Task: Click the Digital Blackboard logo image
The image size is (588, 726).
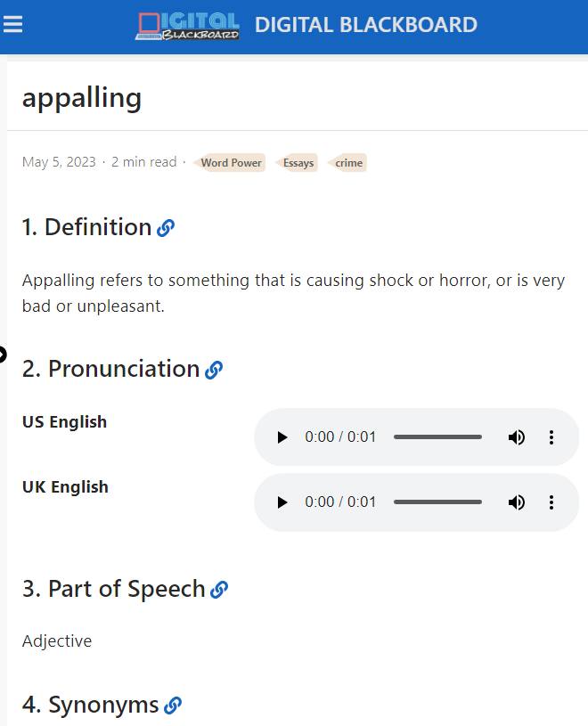Action: tap(187, 26)
